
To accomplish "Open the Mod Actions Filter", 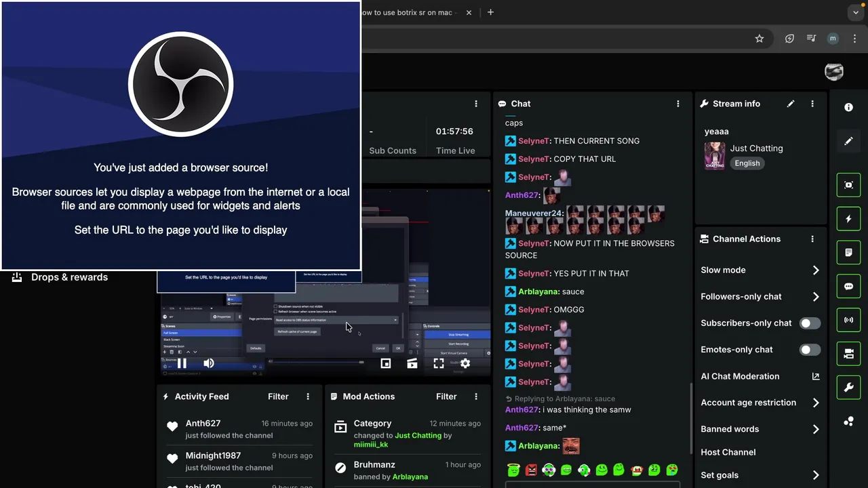I will click(x=446, y=396).
